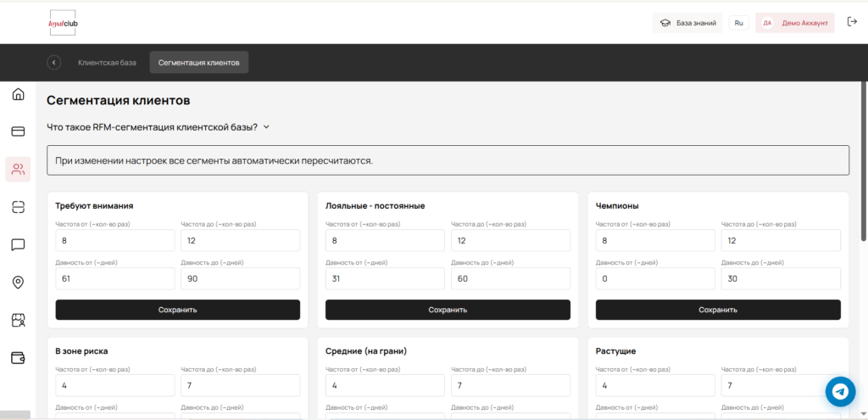Open the wallet icon in the sidebar
The image size is (868, 420).
[x=18, y=357]
